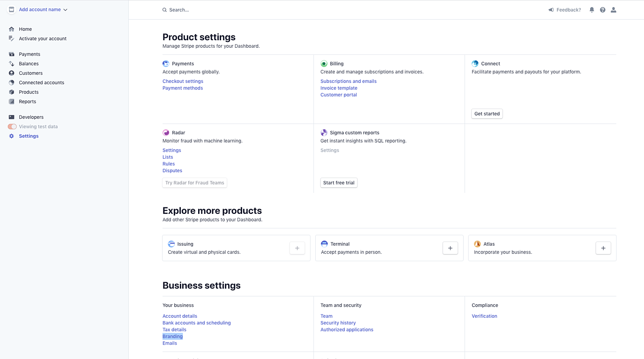Open Developers in the sidebar
Viewport: 644px width, 359px height.
pos(31,117)
